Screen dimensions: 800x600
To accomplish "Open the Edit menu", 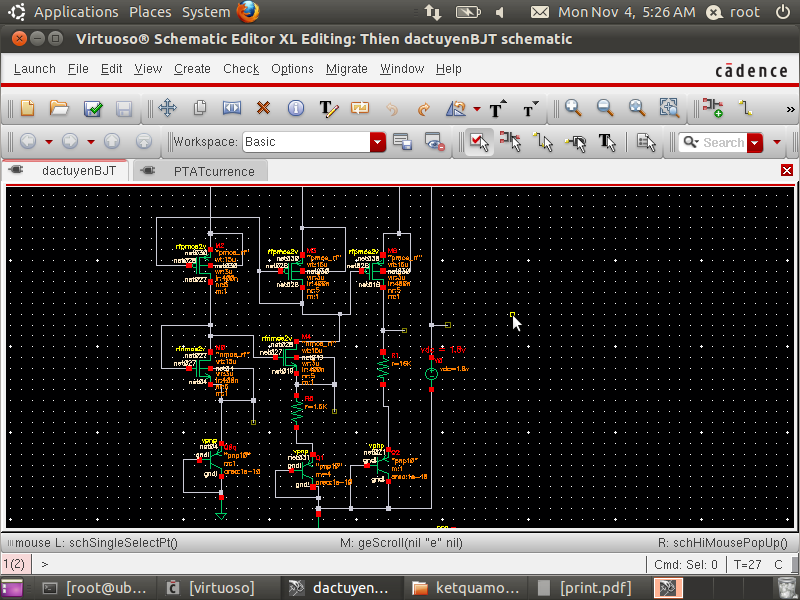I will pyautogui.click(x=111, y=69).
